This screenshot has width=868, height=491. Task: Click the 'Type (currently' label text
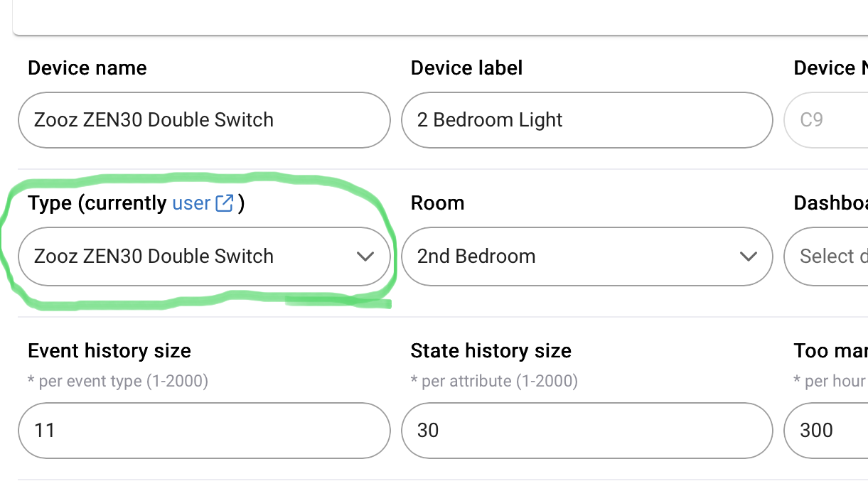point(97,203)
